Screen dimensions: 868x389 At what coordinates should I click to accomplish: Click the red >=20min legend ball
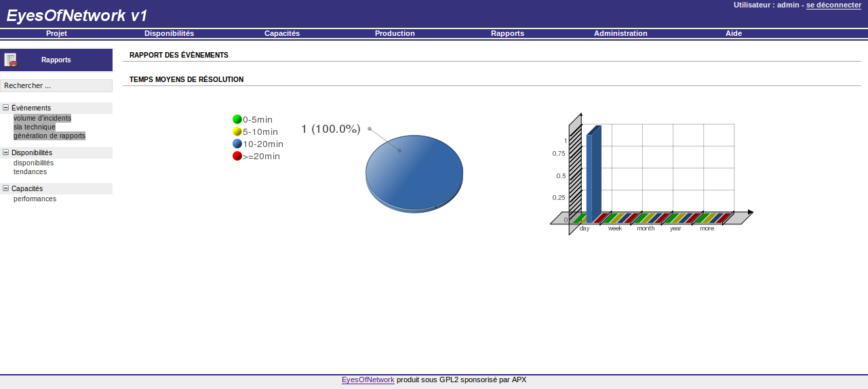(237, 156)
